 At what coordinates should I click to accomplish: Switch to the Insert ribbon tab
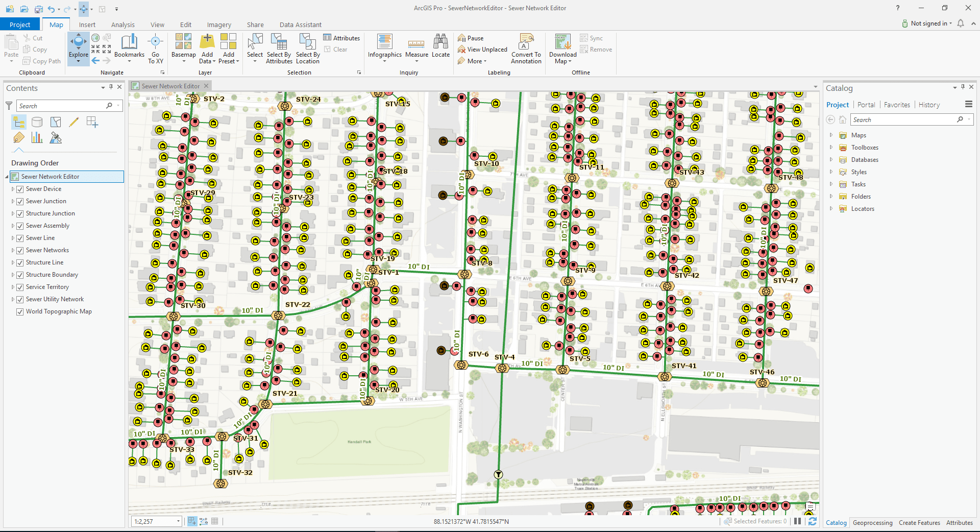point(87,25)
